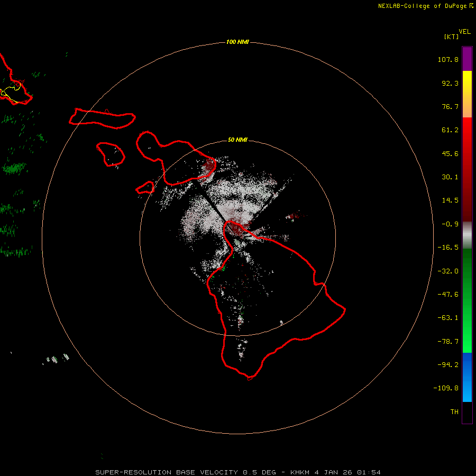Click the VEL legend title
The height and width of the screenshot is (476, 476).
coord(464,32)
